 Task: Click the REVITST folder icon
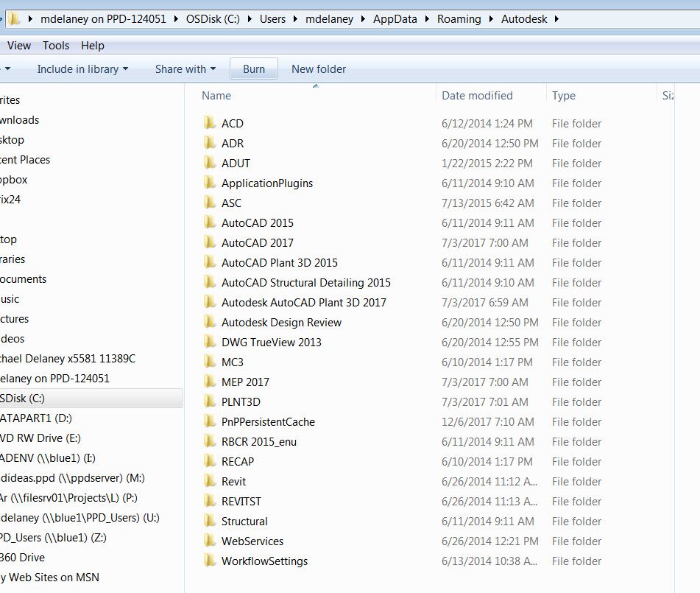point(209,501)
